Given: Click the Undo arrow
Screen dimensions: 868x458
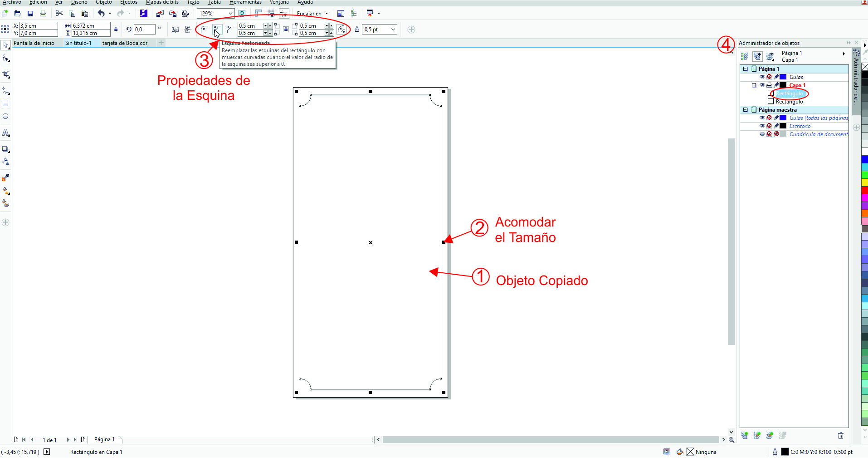Looking at the screenshot, I should [101, 13].
